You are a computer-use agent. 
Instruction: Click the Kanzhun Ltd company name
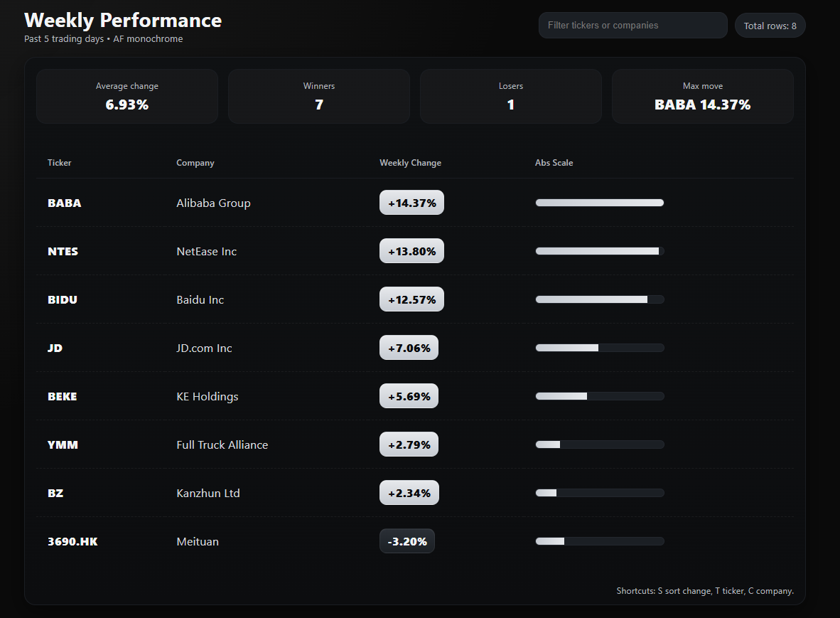(208, 493)
